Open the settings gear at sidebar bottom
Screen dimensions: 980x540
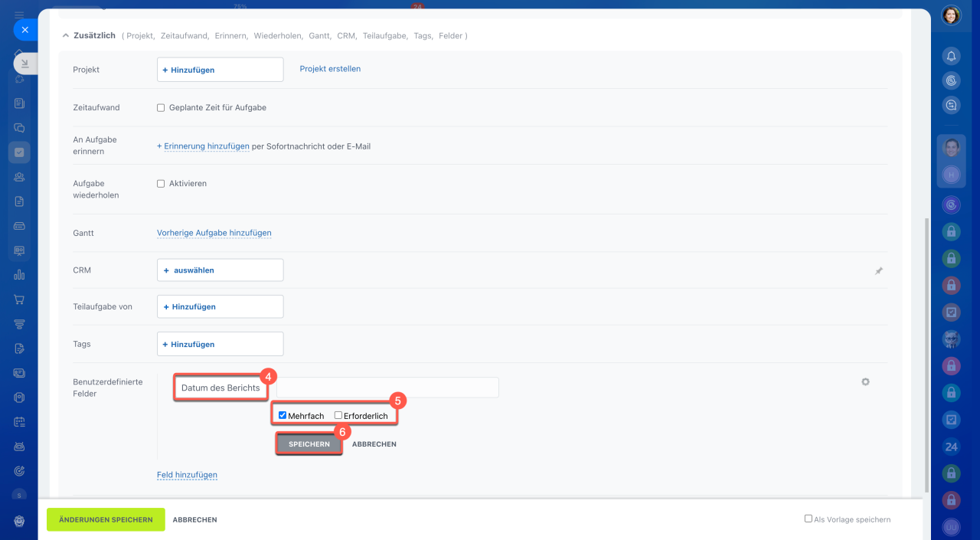[x=19, y=521]
